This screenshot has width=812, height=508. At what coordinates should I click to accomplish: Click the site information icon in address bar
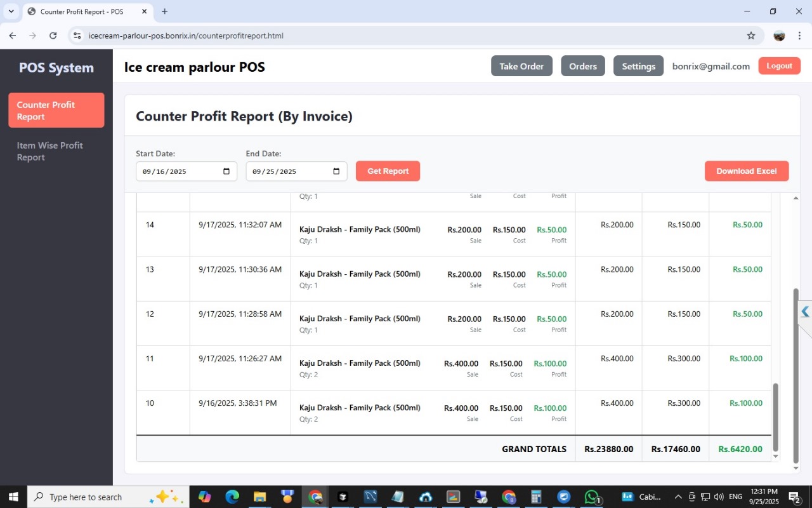pos(77,36)
